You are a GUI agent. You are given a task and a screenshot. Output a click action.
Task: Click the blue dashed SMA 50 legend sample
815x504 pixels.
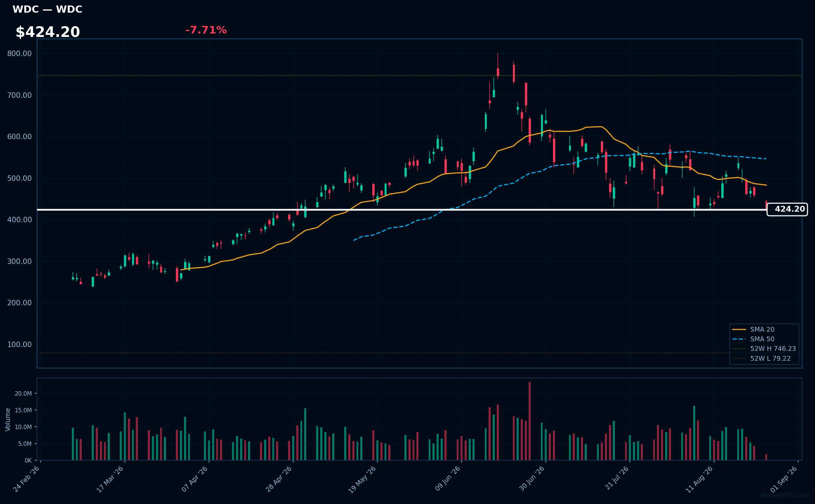739,339
